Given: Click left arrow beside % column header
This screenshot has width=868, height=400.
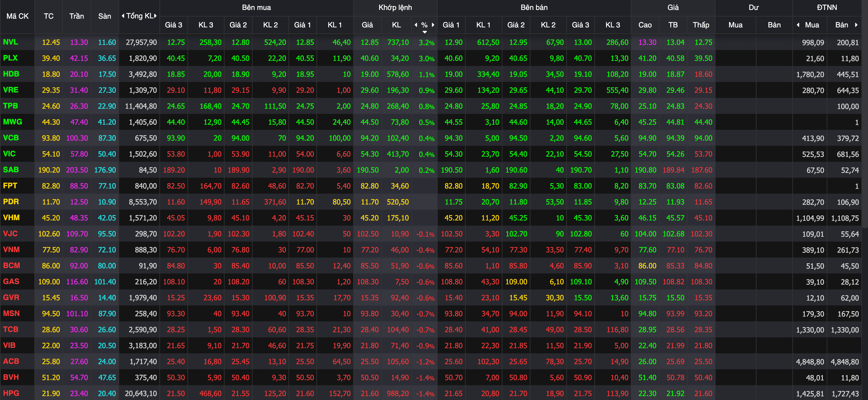Looking at the screenshot, I should (x=416, y=25).
